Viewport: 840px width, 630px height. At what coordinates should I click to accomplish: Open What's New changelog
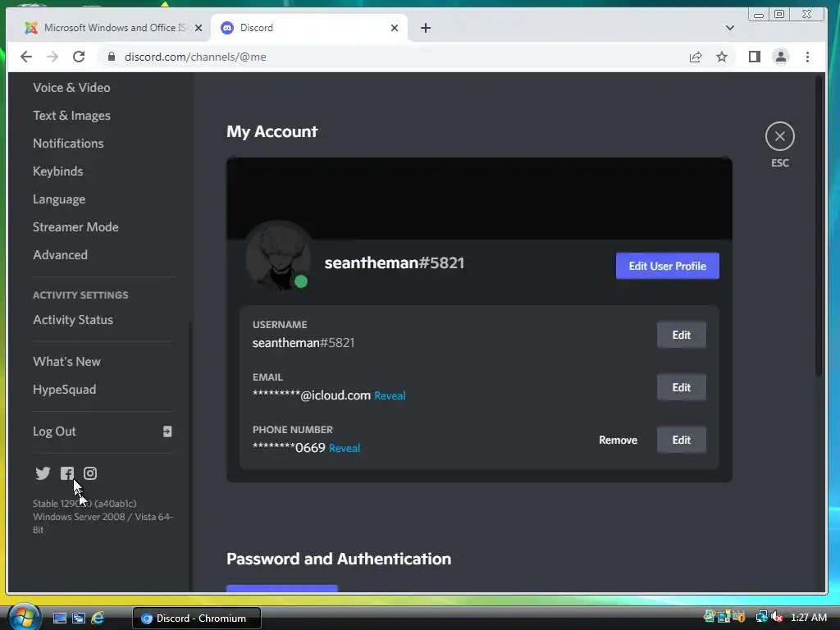(x=66, y=361)
